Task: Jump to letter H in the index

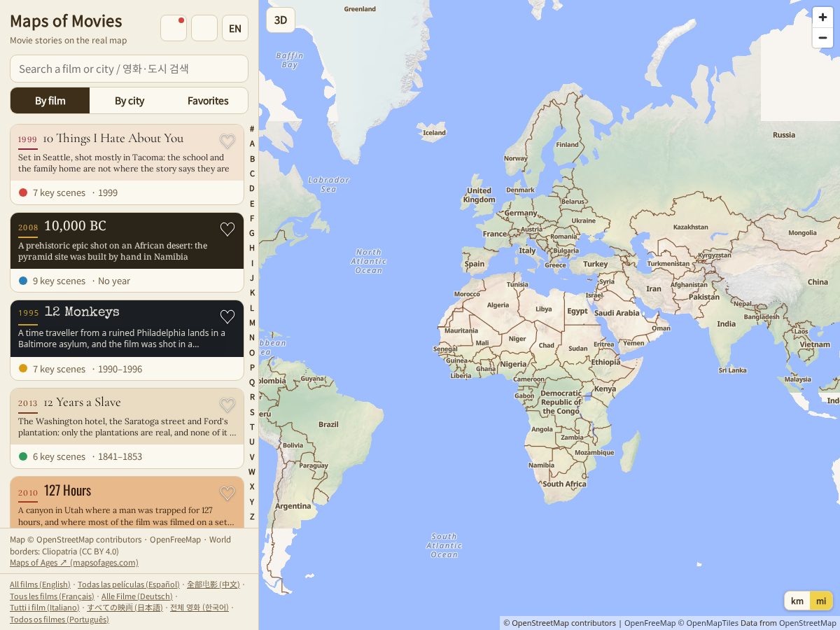Action: tap(252, 248)
